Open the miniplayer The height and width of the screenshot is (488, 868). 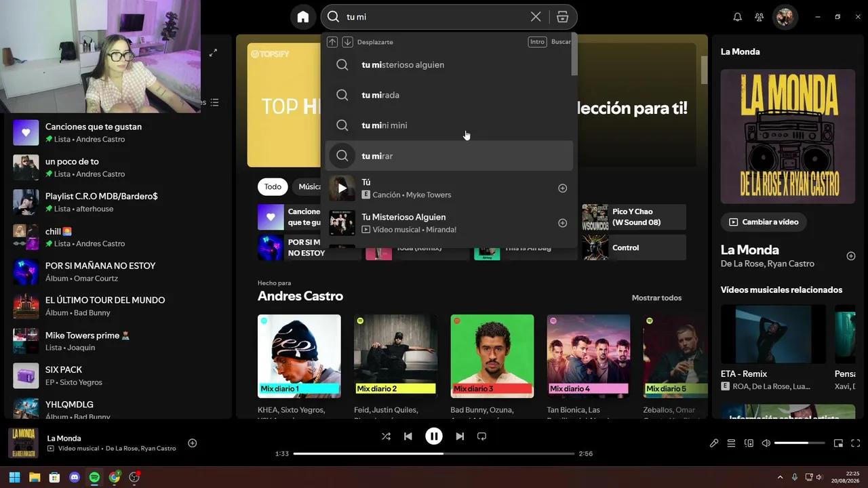[838, 443]
